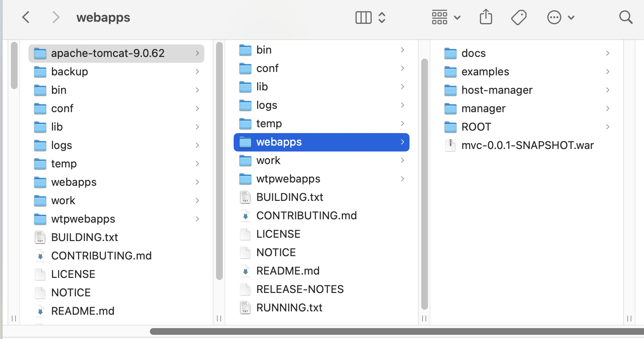This screenshot has height=339, width=644.
Task: Expand the wtpwebapps chevron in the first column
Action: click(x=197, y=219)
